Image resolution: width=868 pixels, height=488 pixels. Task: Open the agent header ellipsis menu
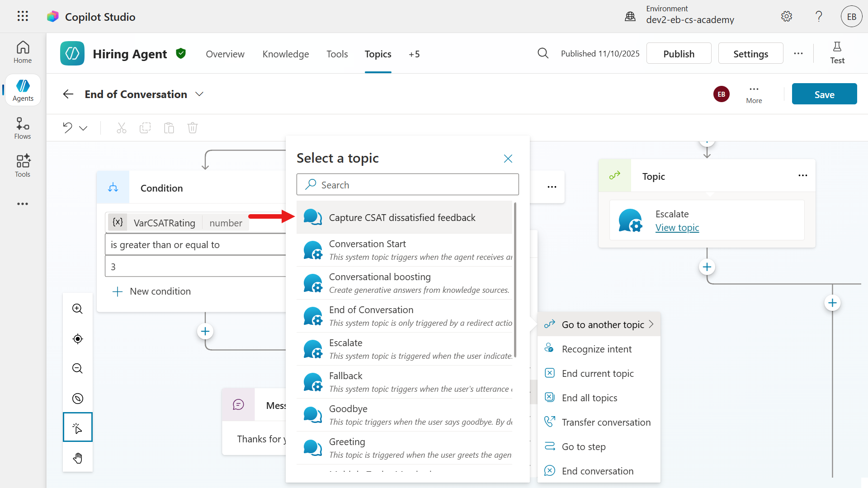pyautogui.click(x=798, y=53)
